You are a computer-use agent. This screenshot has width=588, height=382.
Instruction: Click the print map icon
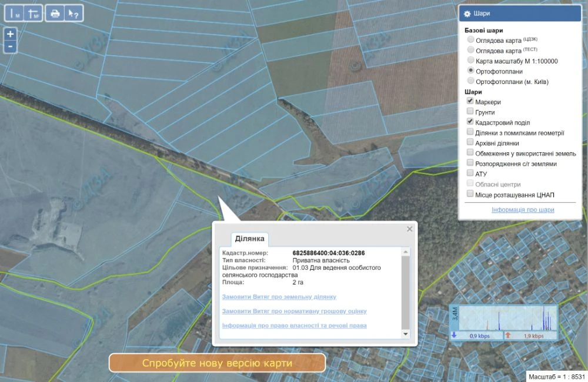[x=55, y=14]
